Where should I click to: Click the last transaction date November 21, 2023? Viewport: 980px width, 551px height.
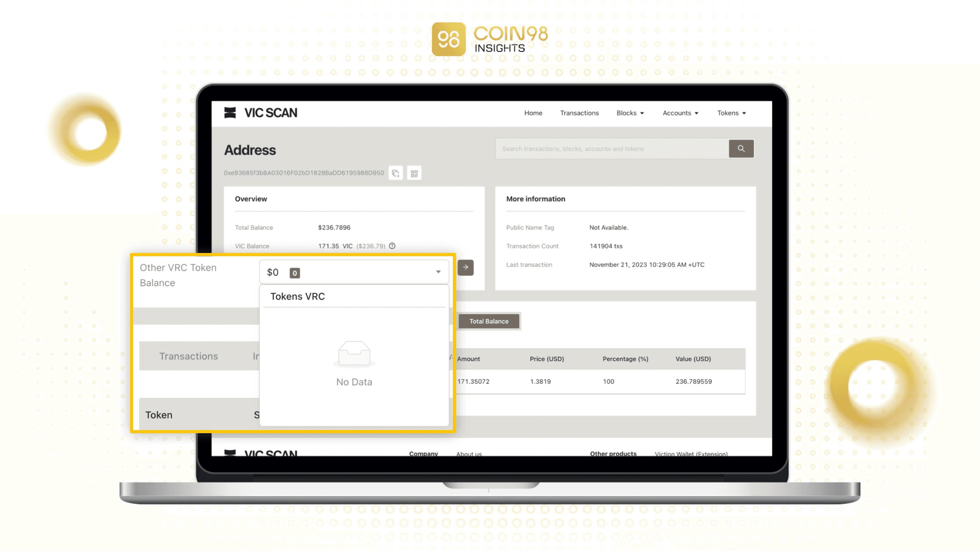point(647,265)
